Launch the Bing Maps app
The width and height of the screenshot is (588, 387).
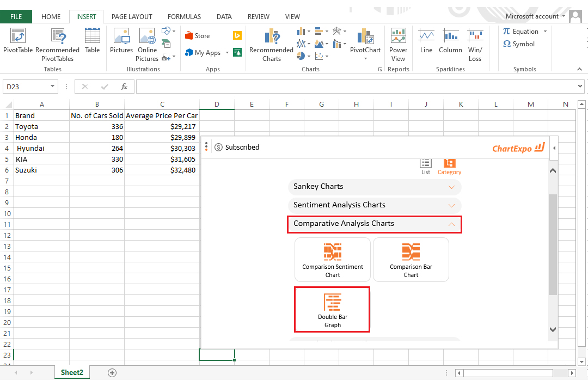[237, 35]
